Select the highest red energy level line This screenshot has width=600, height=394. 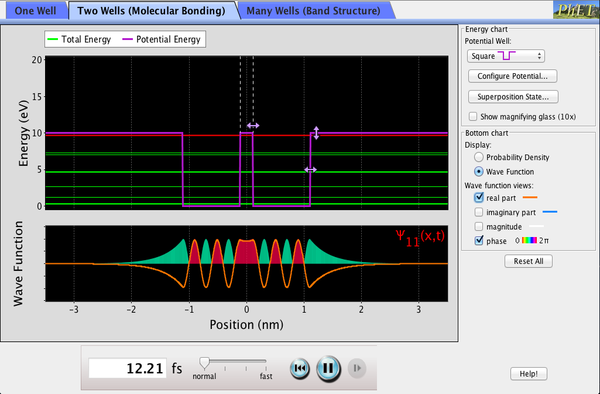coord(246,135)
